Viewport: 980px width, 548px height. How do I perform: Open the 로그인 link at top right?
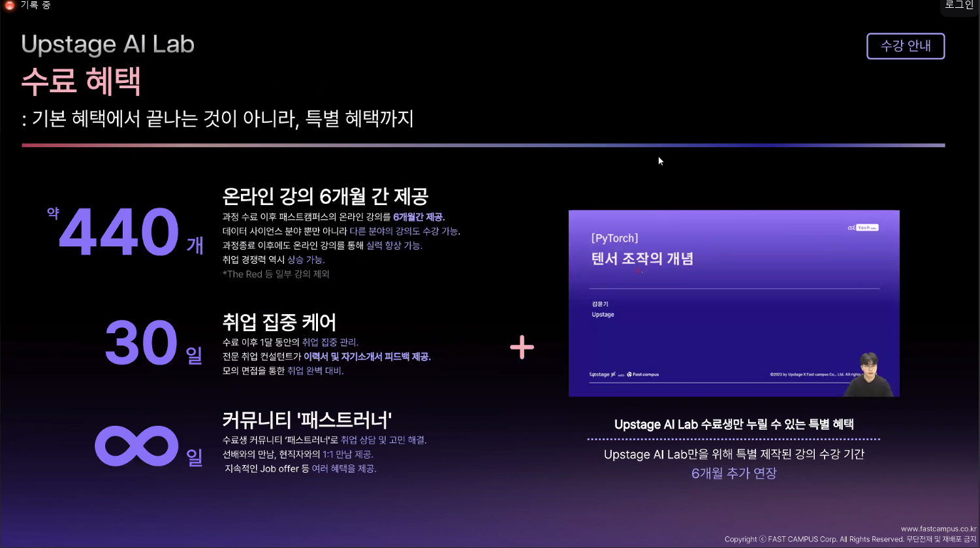tap(959, 5)
